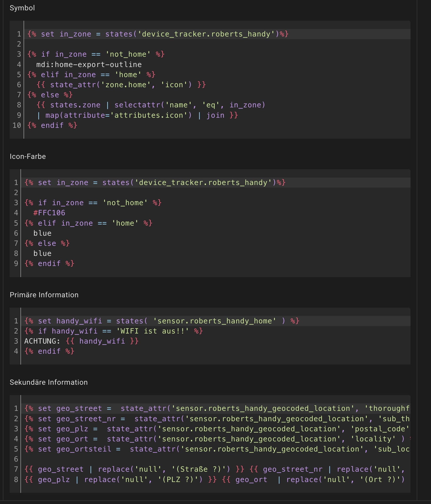Click line number 10 in Symbol gutter
Viewport: 431px width, 504px height.
(17, 125)
